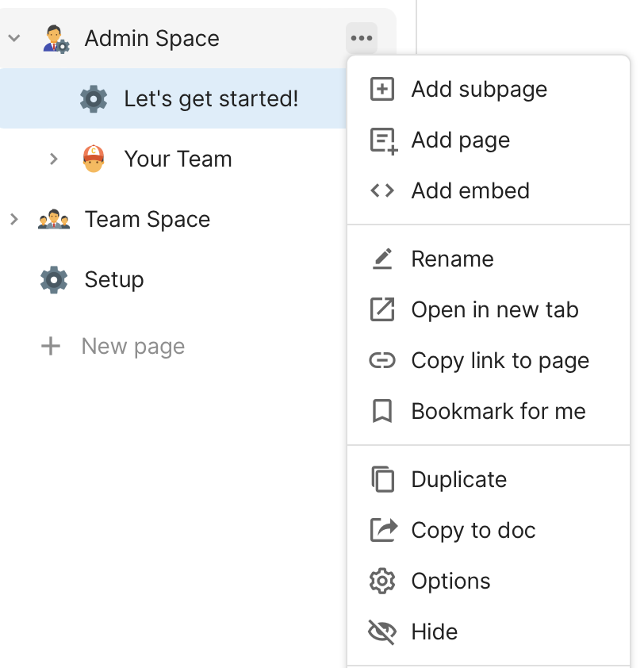Click the chain link icon for Copy link
Image resolution: width=644 pixels, height=668 pixels.
pos(382,361)
